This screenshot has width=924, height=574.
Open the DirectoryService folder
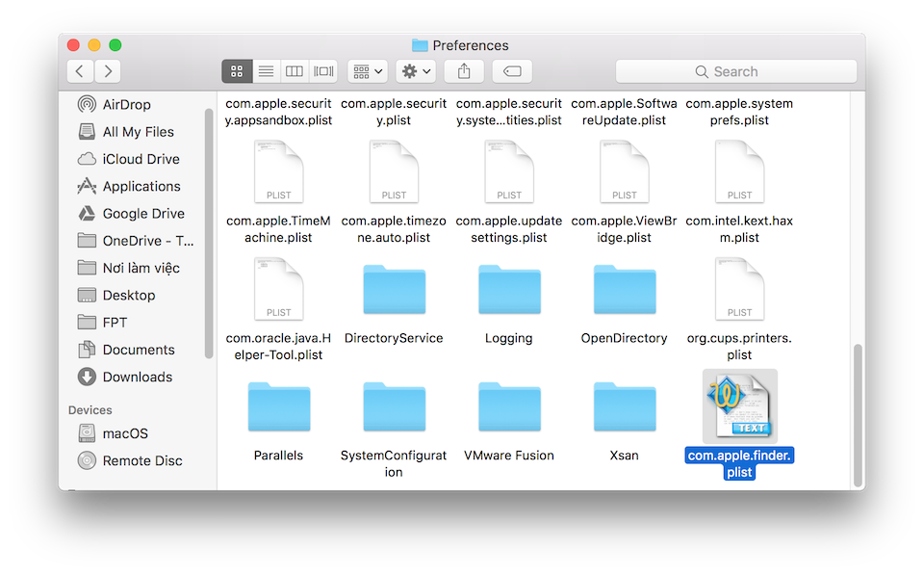[394, 289]
